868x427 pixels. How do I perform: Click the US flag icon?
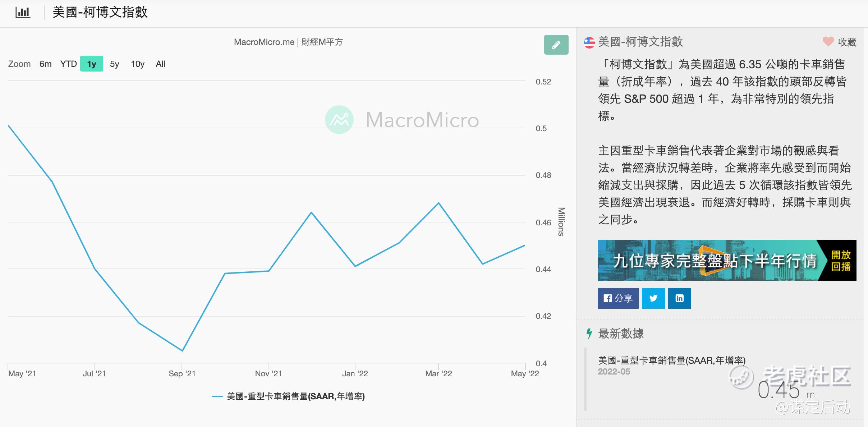pyautogui.click(x=589, y=42)
